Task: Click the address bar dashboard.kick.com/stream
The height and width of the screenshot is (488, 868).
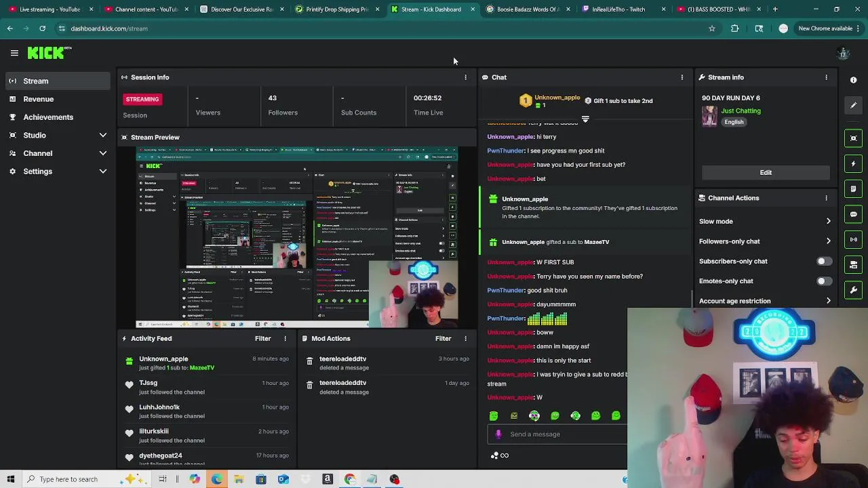Action: pyautogui.click(x=108, y=28)
